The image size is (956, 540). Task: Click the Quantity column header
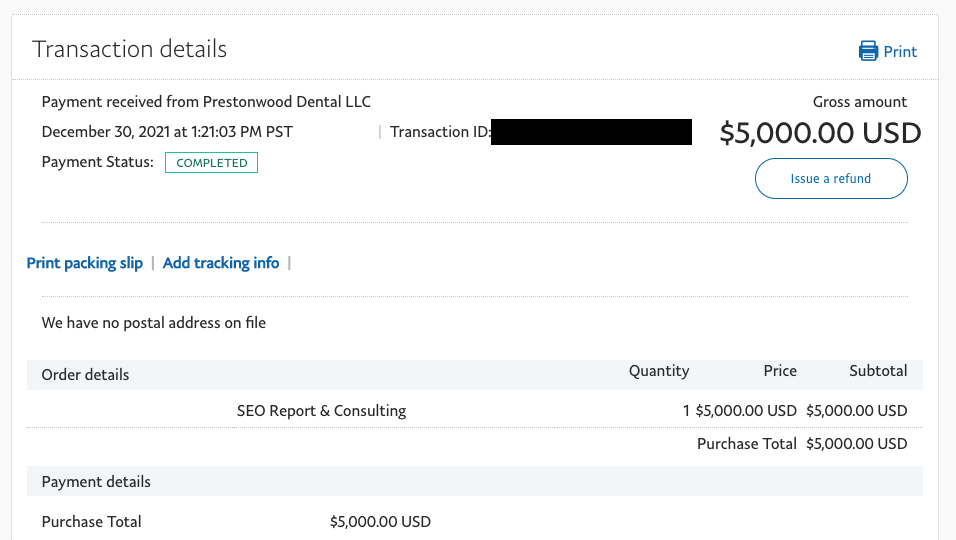[x=659, y=371]
